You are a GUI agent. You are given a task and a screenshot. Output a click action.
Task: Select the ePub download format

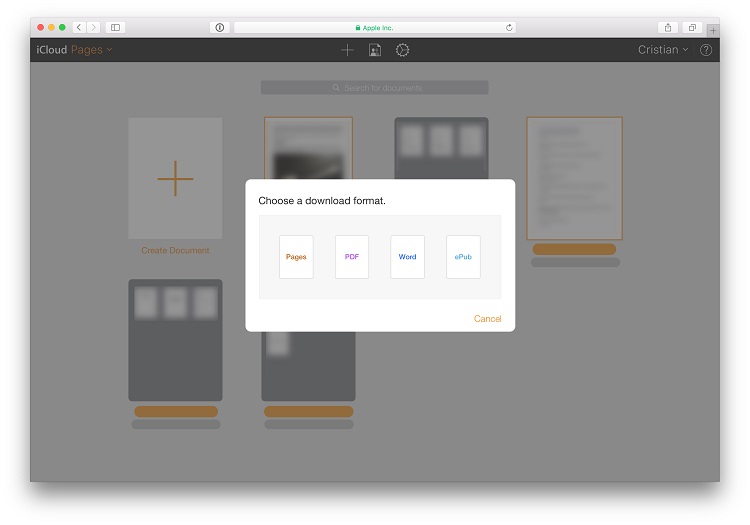(x=463, y=257)
